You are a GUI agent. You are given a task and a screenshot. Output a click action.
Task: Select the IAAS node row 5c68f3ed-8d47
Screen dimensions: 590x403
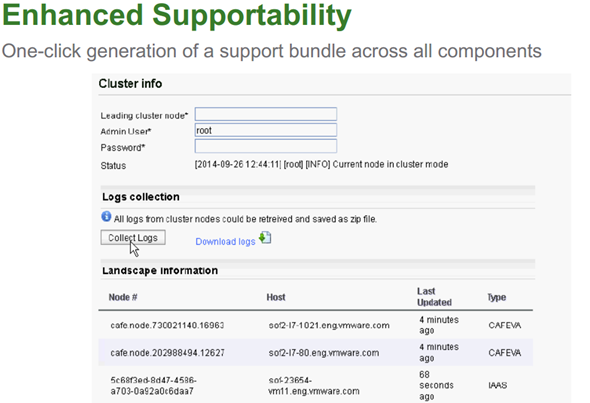tap(316, 385)
